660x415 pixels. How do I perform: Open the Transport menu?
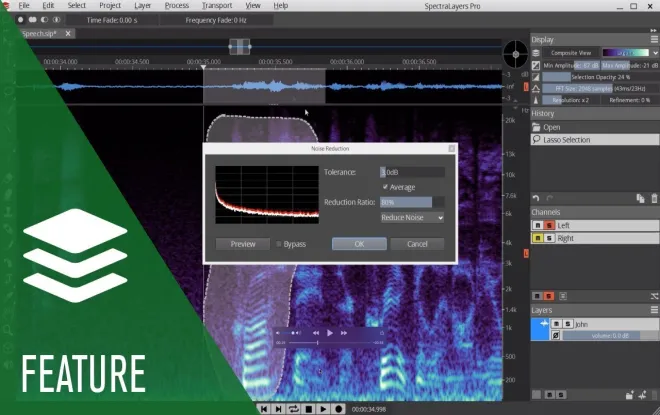point(217,5)
